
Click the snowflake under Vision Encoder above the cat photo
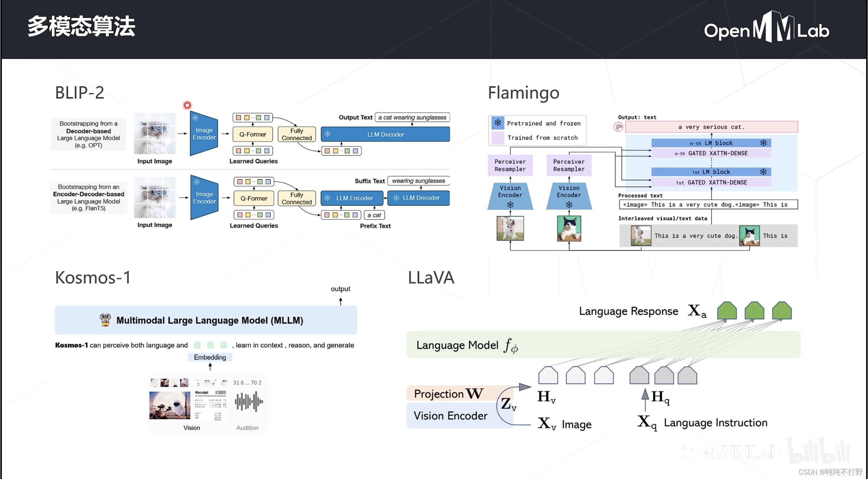click(569, 204)
